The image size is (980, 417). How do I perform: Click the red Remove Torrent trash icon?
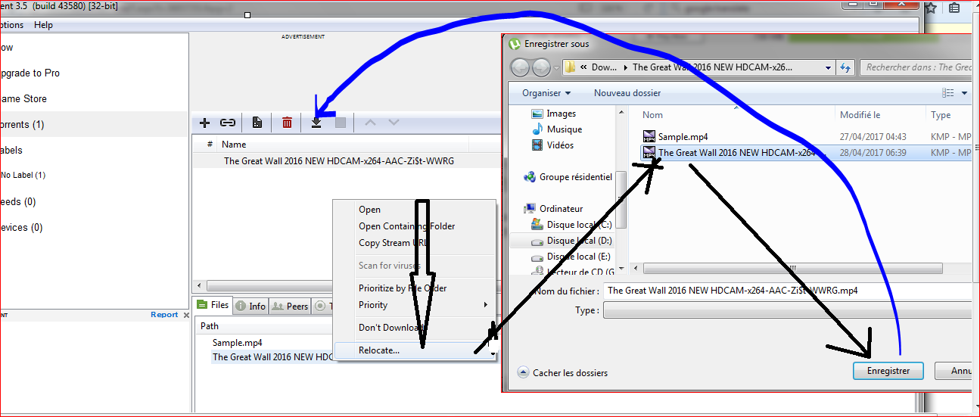pos(287,123)
